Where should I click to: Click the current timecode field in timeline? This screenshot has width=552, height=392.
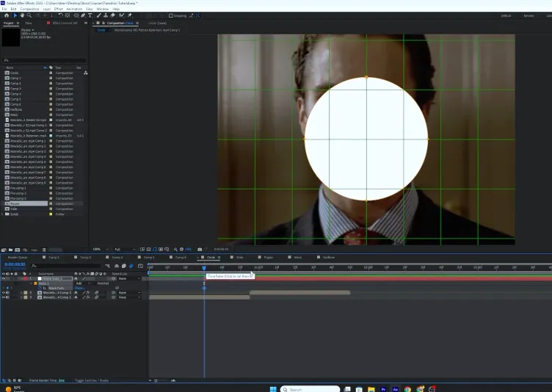[15, 264]
